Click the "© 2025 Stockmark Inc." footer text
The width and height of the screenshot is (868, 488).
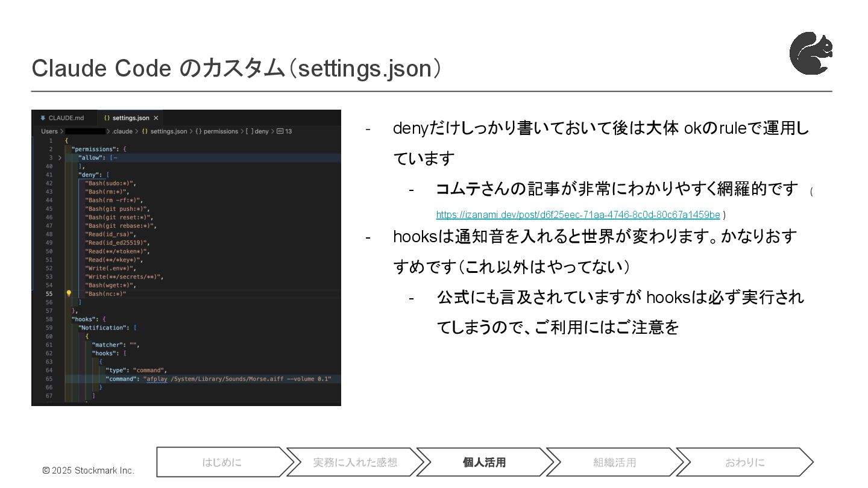point(89,471)
